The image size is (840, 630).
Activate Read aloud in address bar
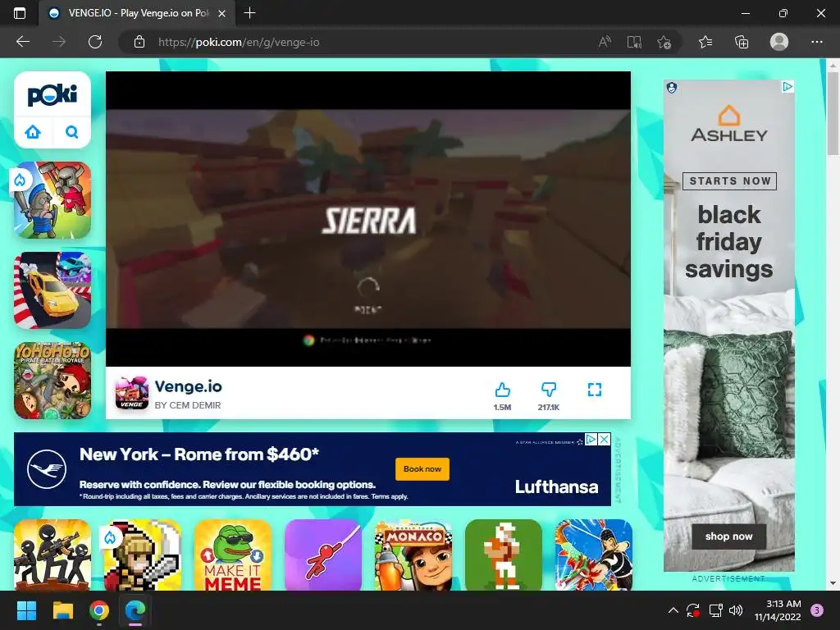pyautogui.click(x=605, y=42)
